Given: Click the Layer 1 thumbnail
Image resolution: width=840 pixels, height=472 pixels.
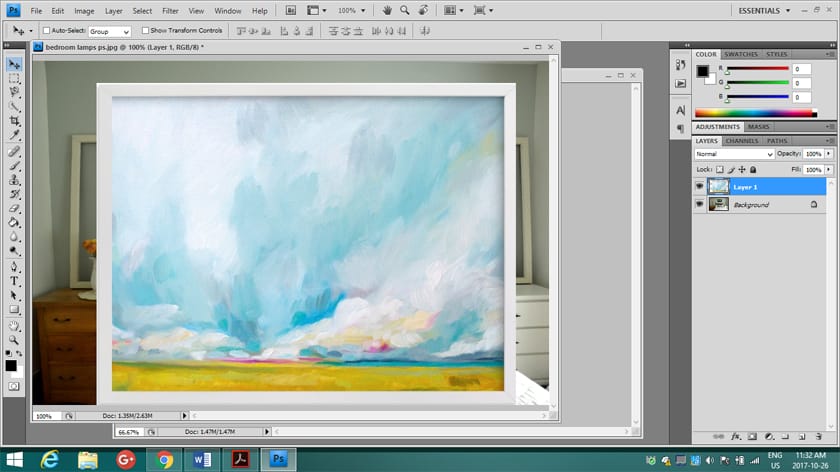Looking at the screenshot, I should point(718,186).
